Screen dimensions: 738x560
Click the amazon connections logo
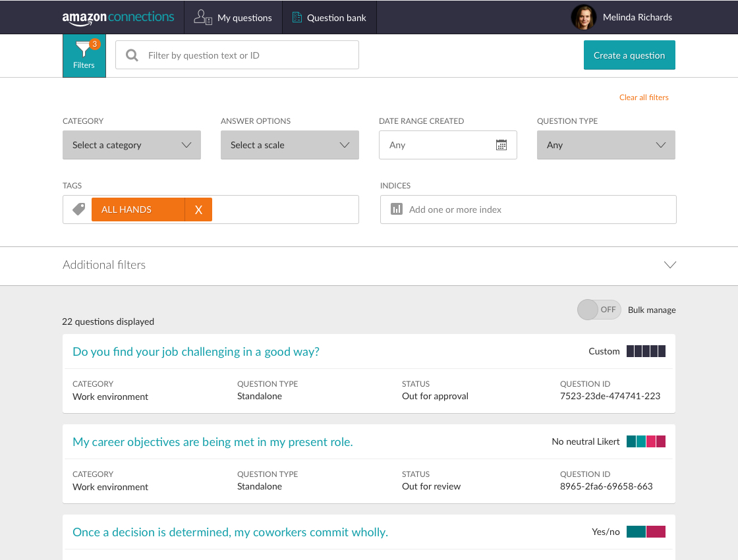coord(119,16)
